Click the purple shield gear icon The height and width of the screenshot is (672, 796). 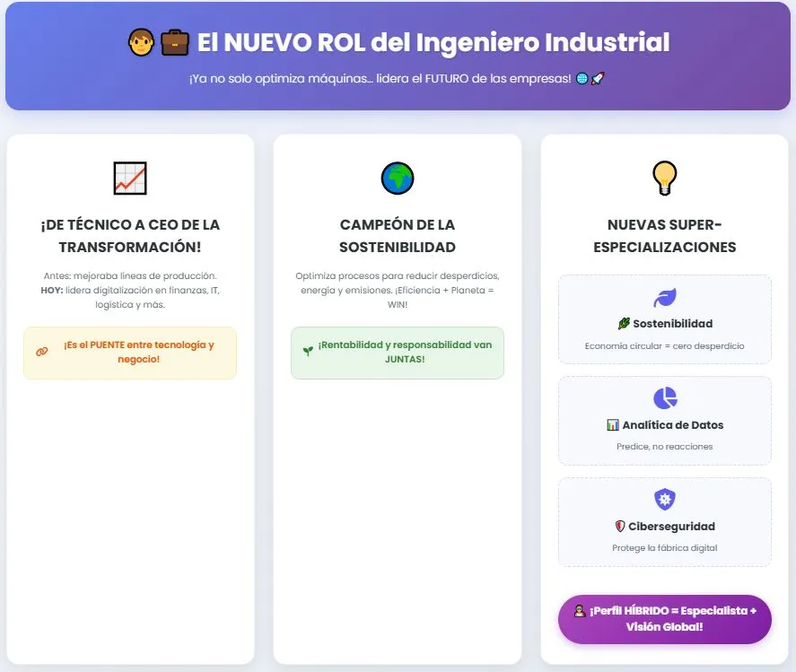664,500
